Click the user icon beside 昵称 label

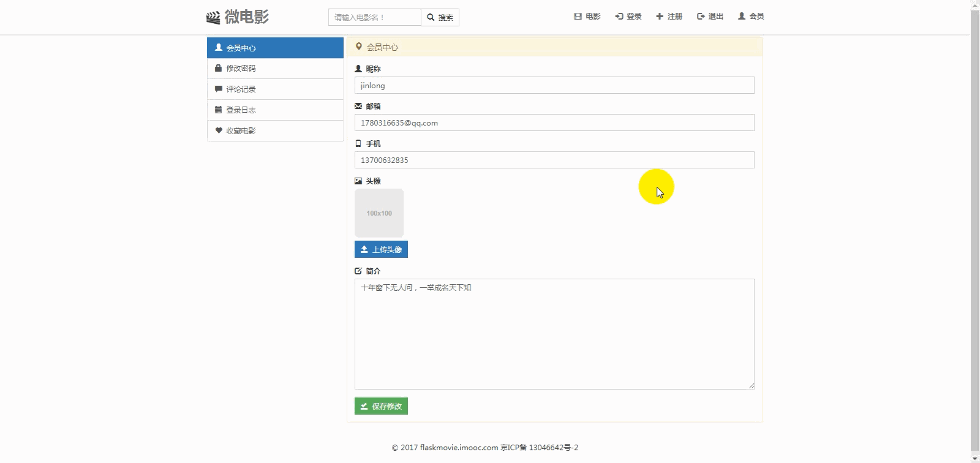coord(358,69)
